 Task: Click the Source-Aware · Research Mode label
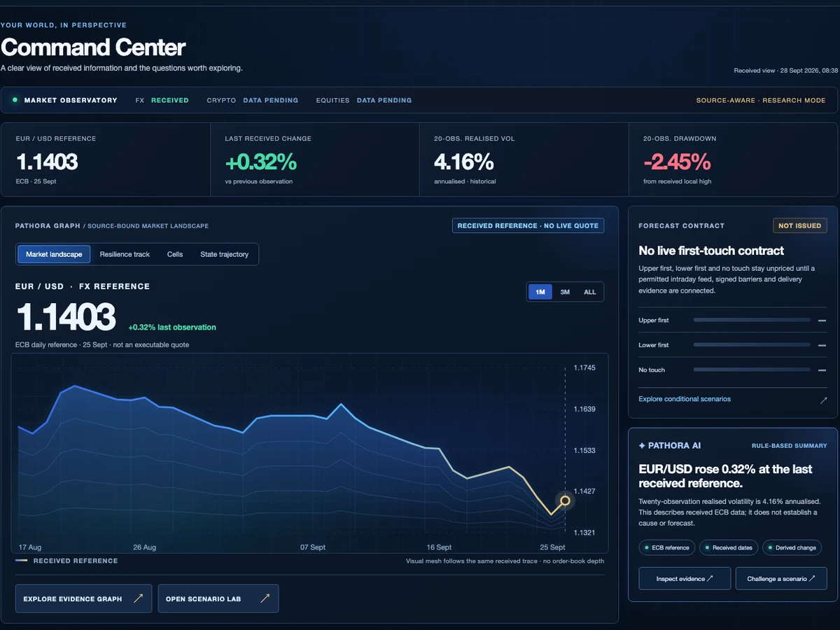(761, 100)
